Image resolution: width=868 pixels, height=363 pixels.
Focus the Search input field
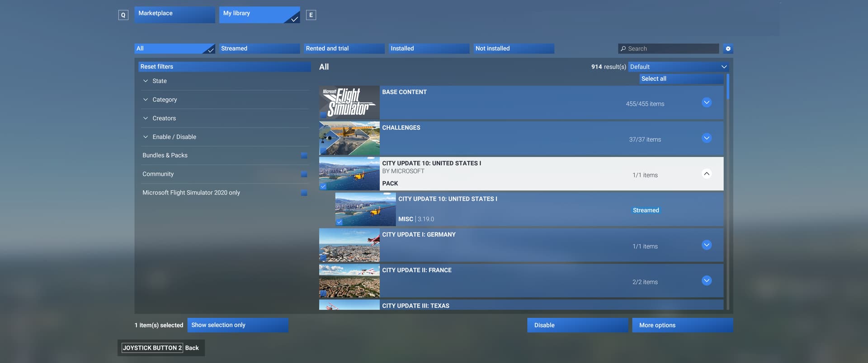(x=669, y=49)
